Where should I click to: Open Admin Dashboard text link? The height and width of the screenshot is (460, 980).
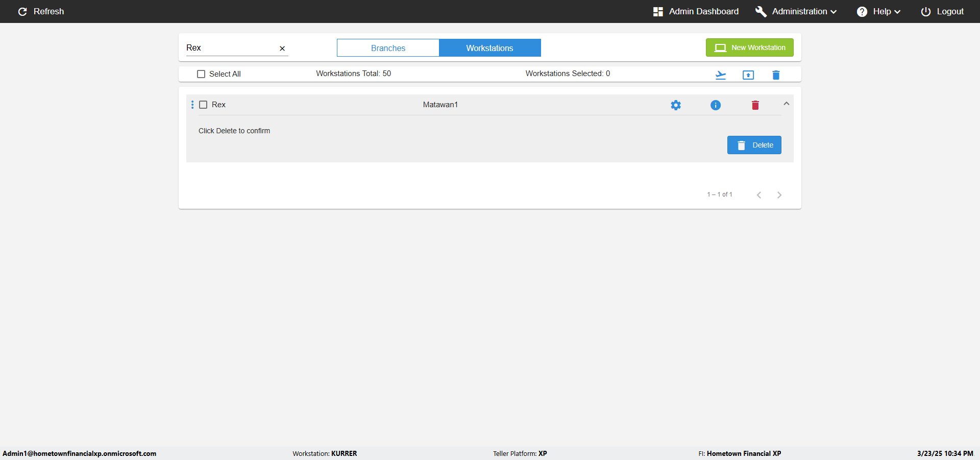[x=704, y=11]
